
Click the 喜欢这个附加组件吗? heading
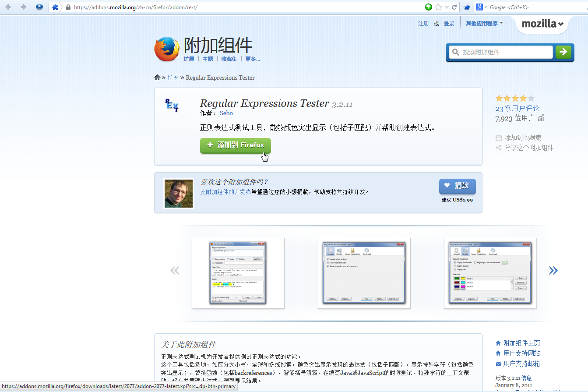pyautogui.click(x=234, y=182)
